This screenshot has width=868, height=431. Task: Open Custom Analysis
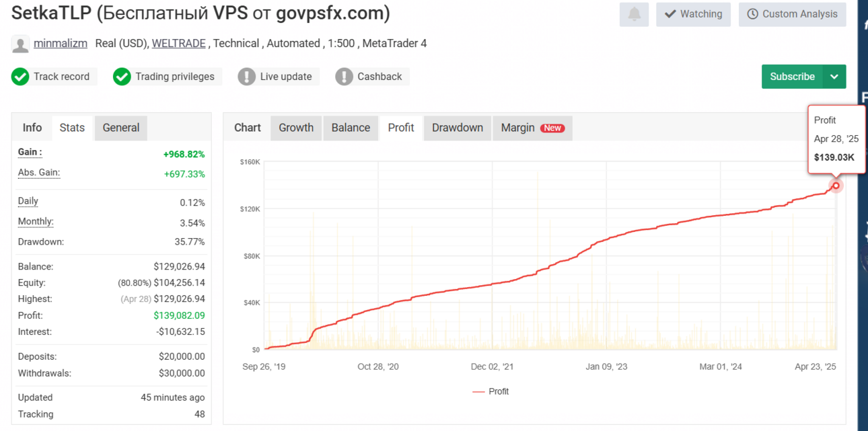click(793, 14)
